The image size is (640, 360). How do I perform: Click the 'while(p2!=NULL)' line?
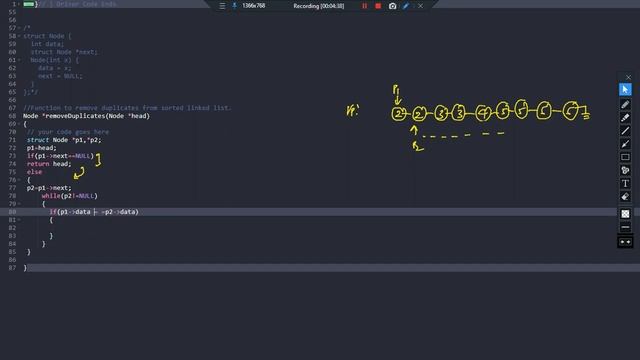tap(69, 196)
